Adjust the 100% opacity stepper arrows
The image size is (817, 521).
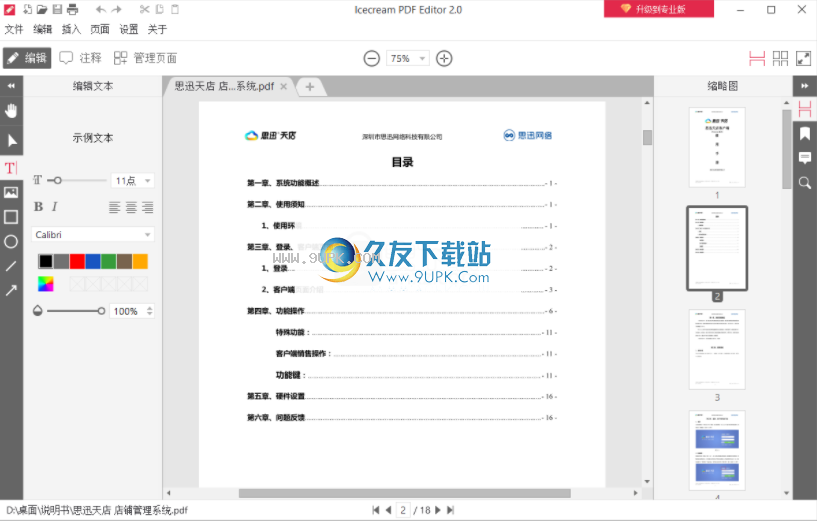[150, 311]
